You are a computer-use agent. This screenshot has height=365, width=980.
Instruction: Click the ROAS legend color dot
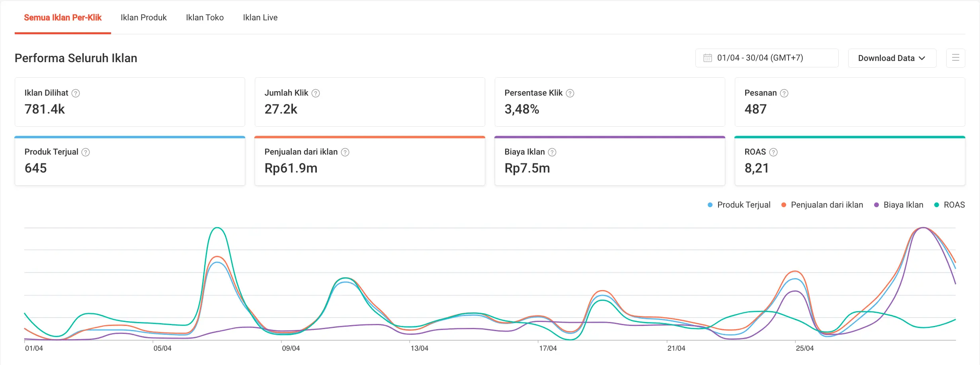click(937, 205)
